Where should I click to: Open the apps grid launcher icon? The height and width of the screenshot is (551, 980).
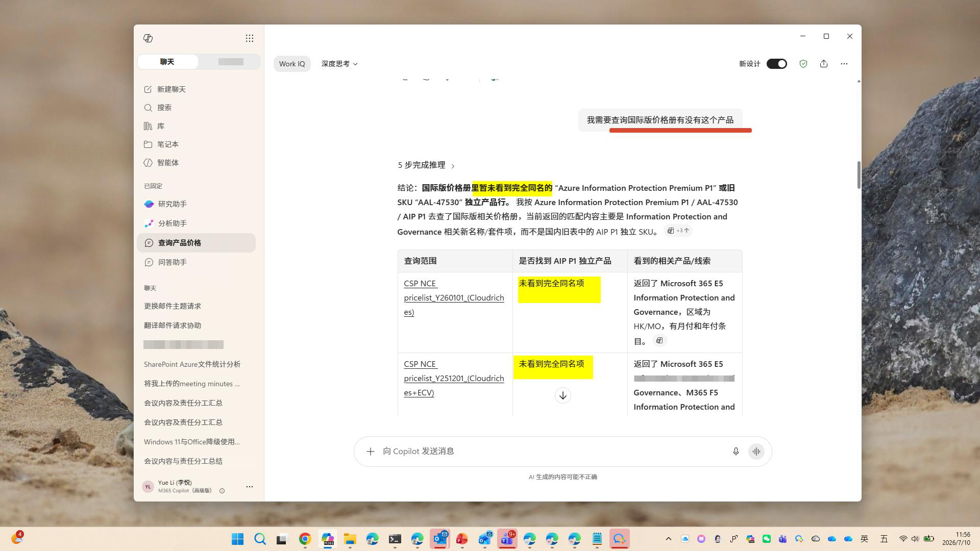pos(249,38)
